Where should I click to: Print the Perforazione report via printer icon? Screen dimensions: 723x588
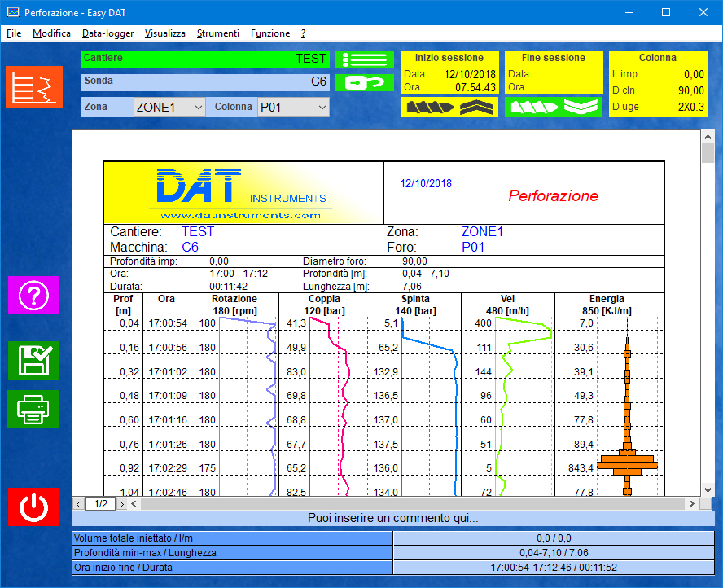pos(33,410)
